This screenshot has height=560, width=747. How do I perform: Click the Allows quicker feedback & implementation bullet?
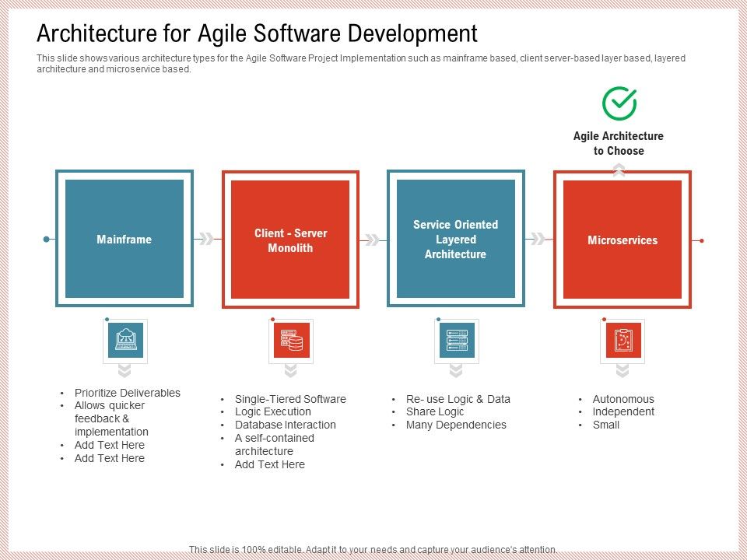[111, 418]
